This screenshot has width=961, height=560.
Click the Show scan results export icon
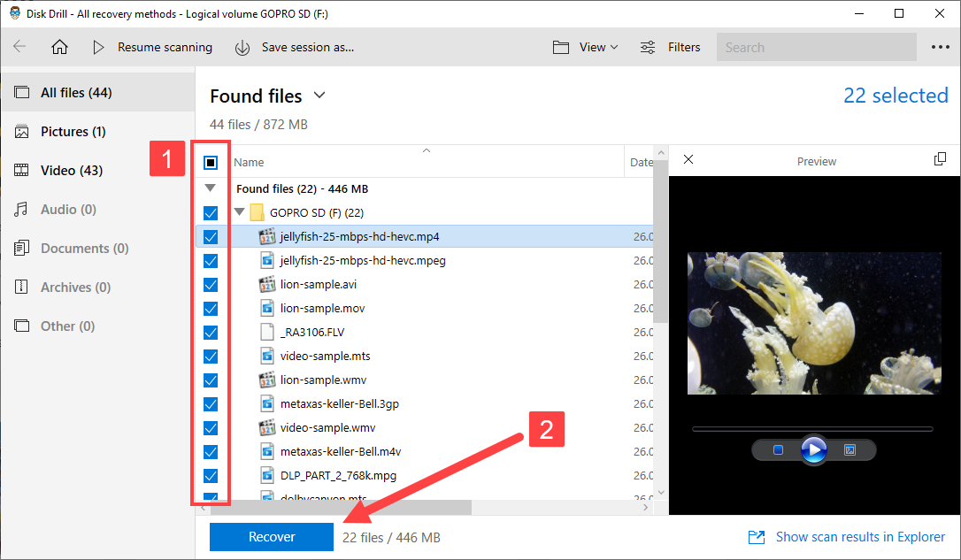pos(757,537)
